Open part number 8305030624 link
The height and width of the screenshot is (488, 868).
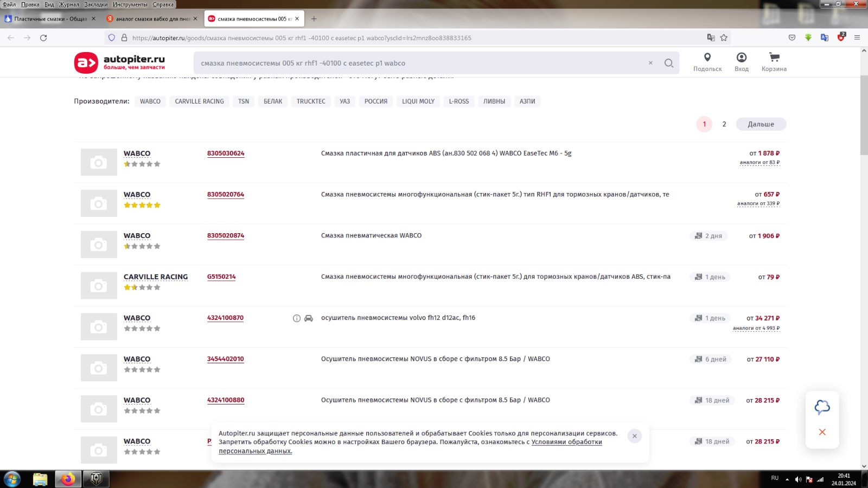[226, 153]
